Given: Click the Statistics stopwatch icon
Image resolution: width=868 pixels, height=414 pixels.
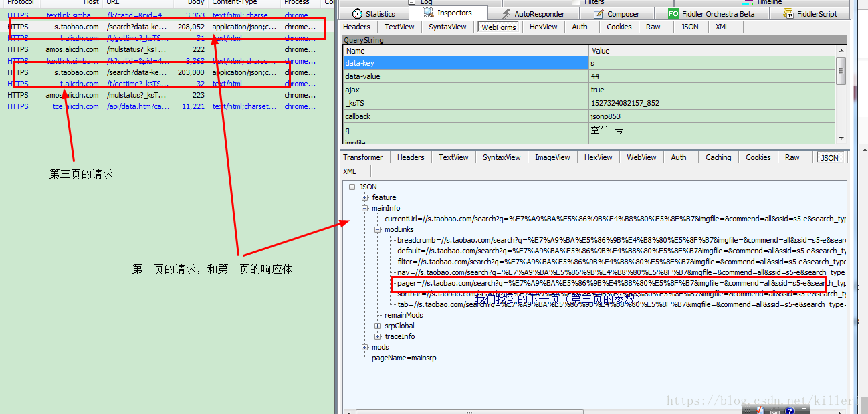Looking at the screenshot, I should coord(357,13).
